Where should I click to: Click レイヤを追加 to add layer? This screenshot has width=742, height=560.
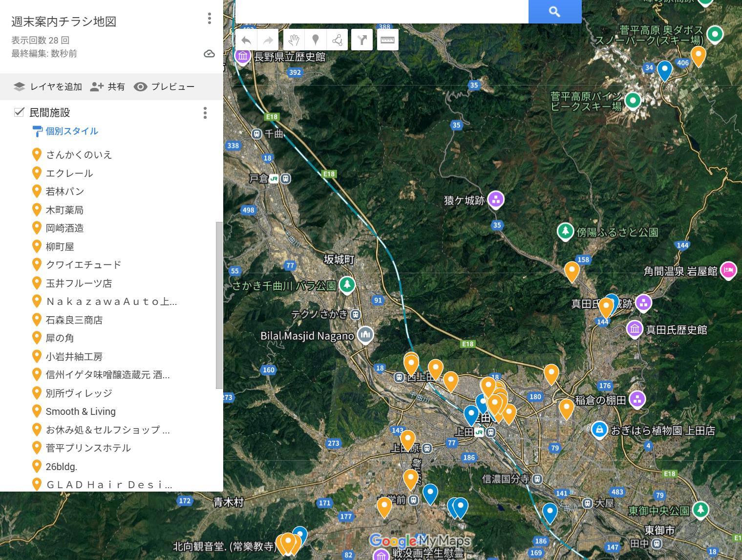48,87
